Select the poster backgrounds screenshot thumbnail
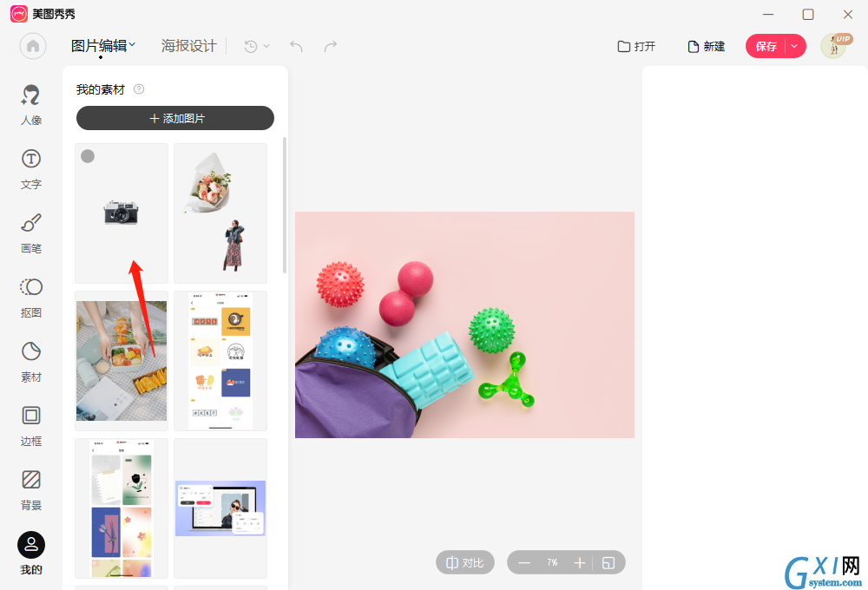Image resolution: width=868 pixels, height=590 pixels. pos(122,508)
